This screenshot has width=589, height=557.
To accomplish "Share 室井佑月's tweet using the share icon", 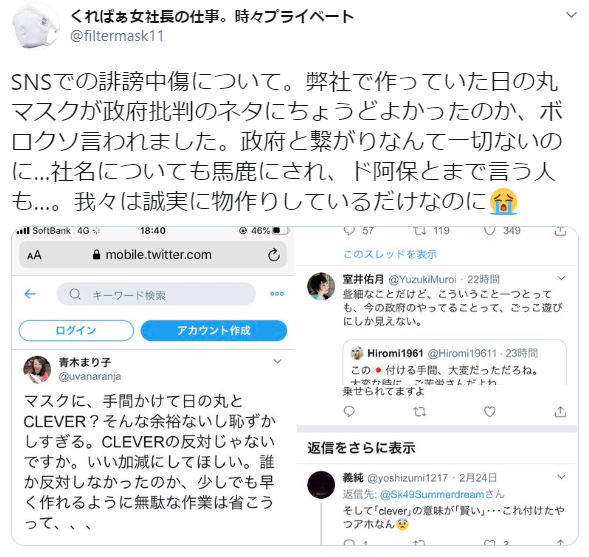I will (x=560, y=412).
